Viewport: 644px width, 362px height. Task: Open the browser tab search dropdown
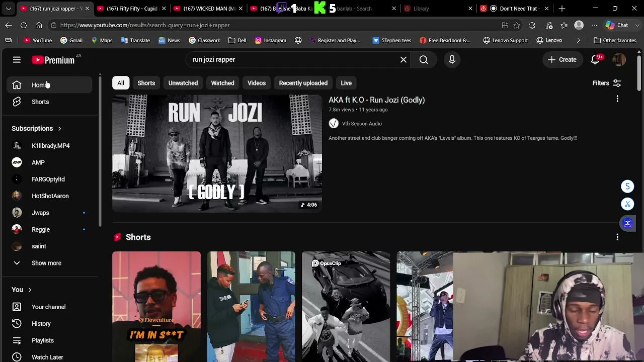click(x=8, y=9)
